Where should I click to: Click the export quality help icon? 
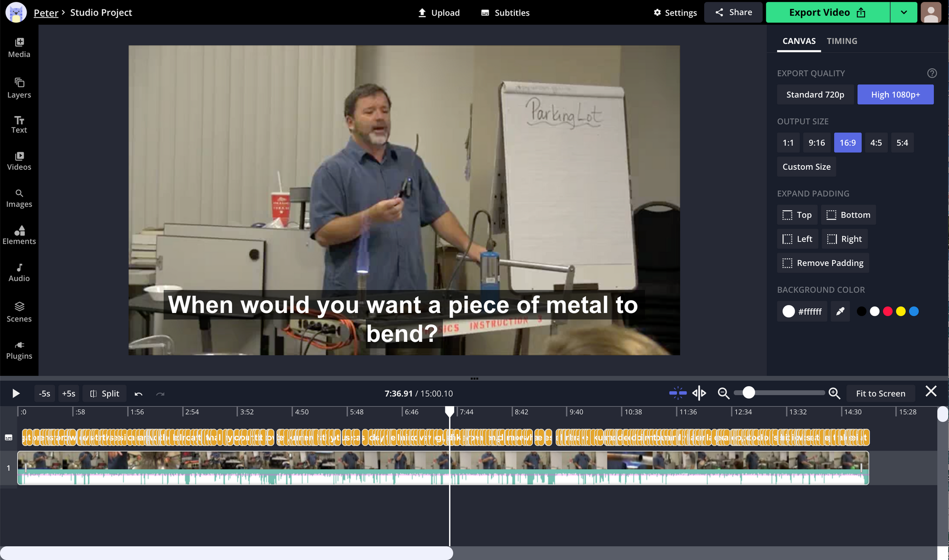[x=932, y=73]
